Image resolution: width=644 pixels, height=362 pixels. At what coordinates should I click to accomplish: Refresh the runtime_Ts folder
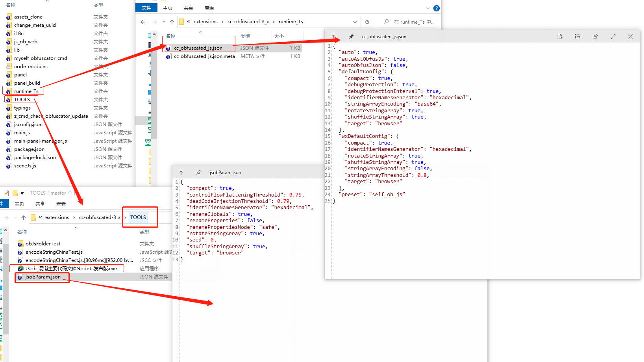367,22
